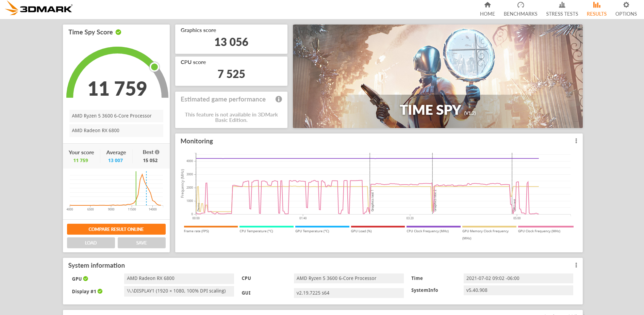Click your score 11 759 in comparison
644x315 pixels.
point(81,160)
